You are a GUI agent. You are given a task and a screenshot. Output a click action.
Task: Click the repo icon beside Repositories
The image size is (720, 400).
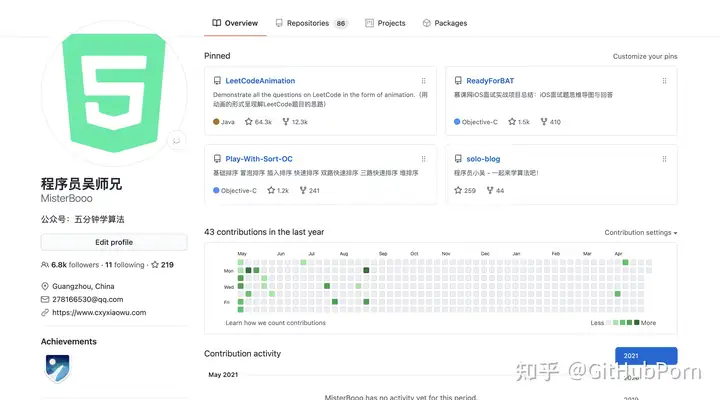tap(279, 23)
